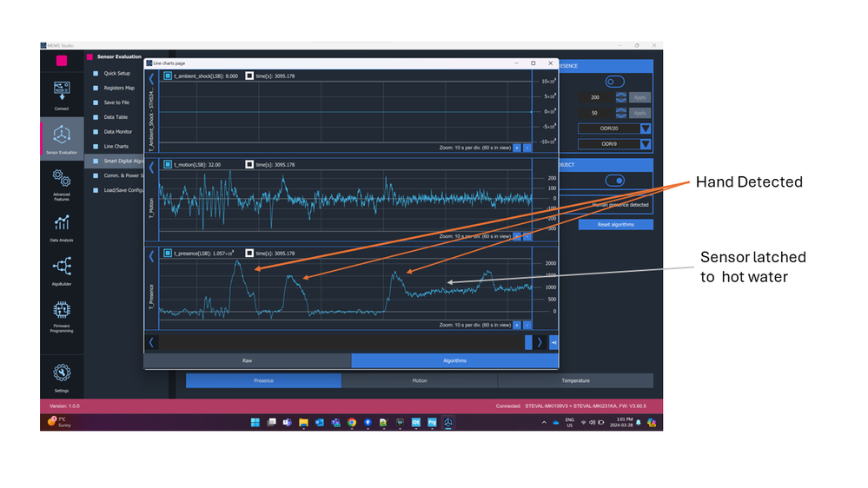Open the Connect section in sidebar
The image size is (868, 488).
[62, 96]
